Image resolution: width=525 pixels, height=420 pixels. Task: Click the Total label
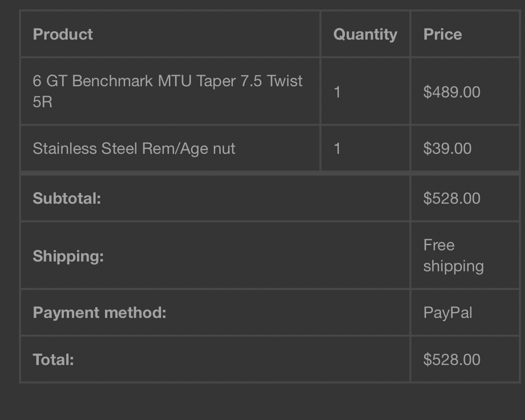pos(53,360)
